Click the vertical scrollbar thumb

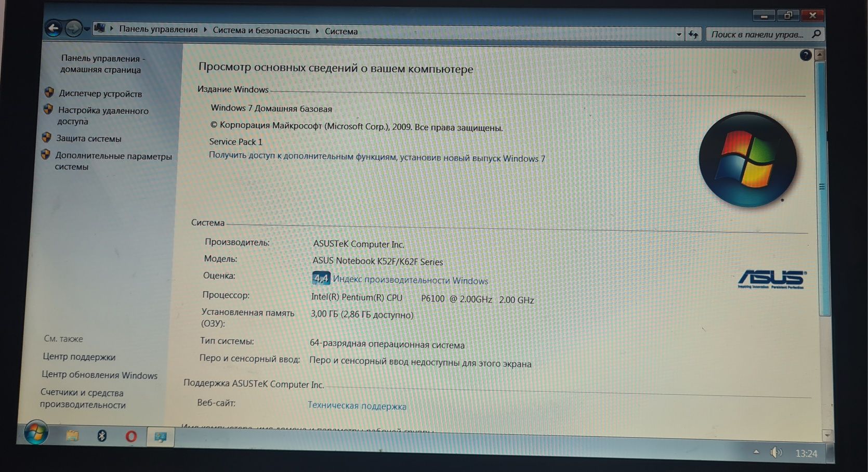[x=823, y=188]
